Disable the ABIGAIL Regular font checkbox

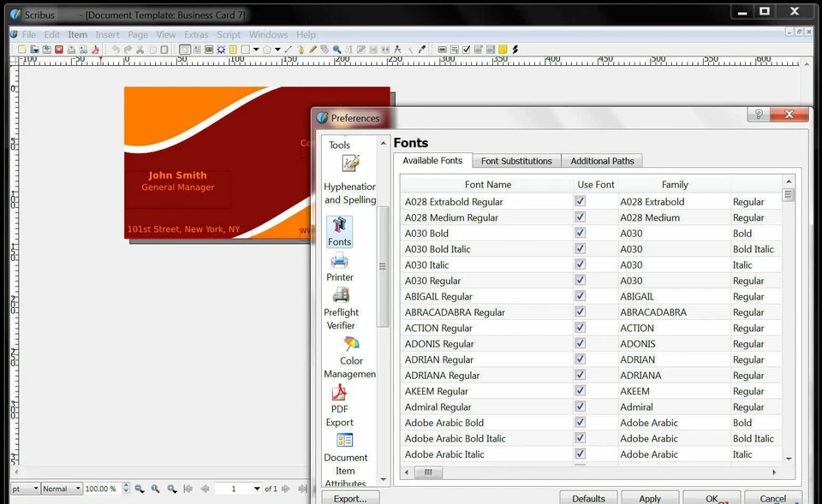[580, 296]
